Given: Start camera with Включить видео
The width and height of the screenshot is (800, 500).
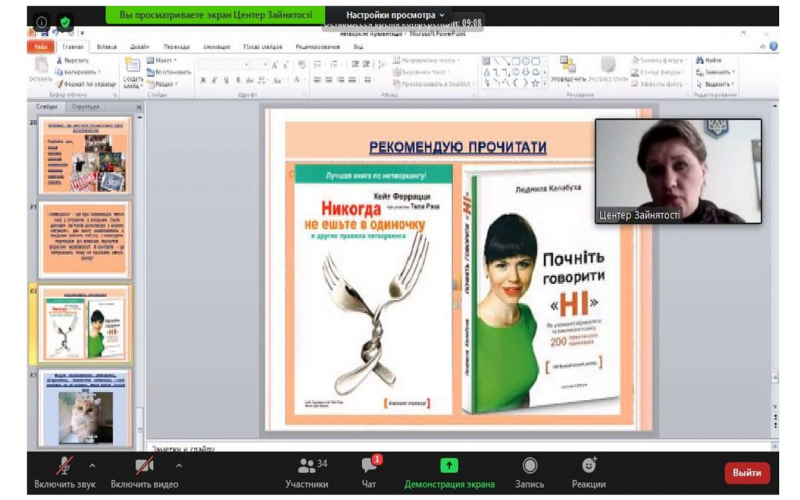Looking at the screenshot, I should point(144,473).
